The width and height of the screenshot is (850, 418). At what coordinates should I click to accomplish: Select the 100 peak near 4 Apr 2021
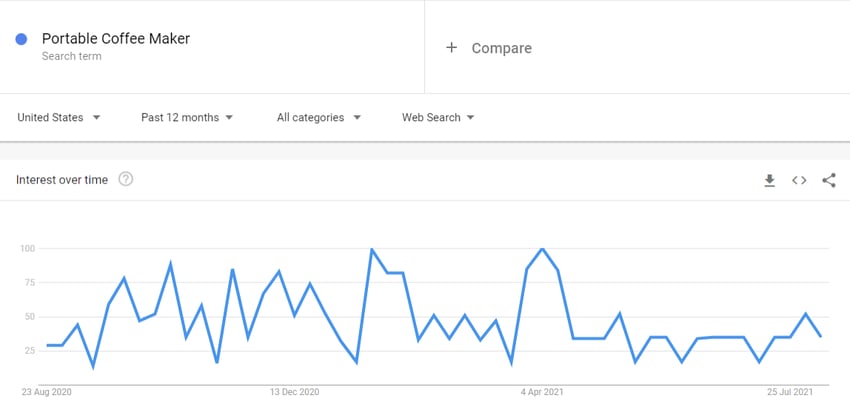click(542, 248)
